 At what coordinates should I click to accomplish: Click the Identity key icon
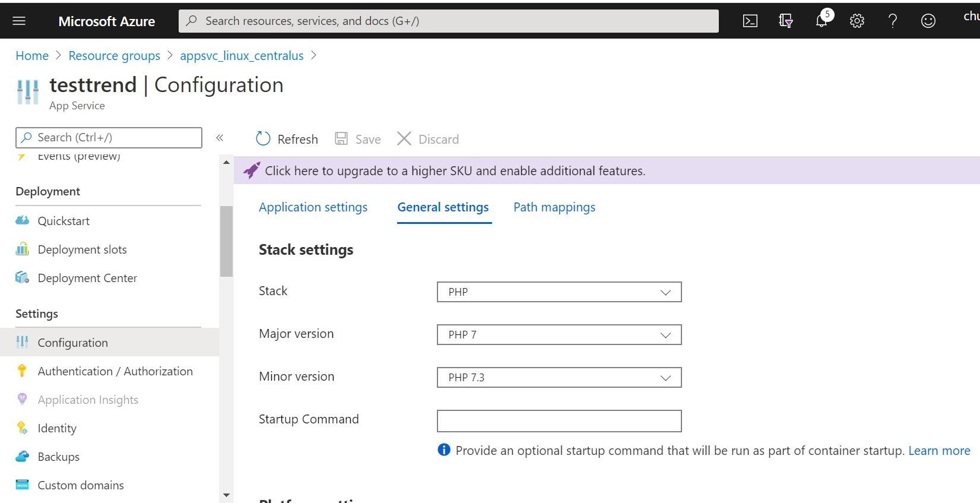tap(22, 428)
